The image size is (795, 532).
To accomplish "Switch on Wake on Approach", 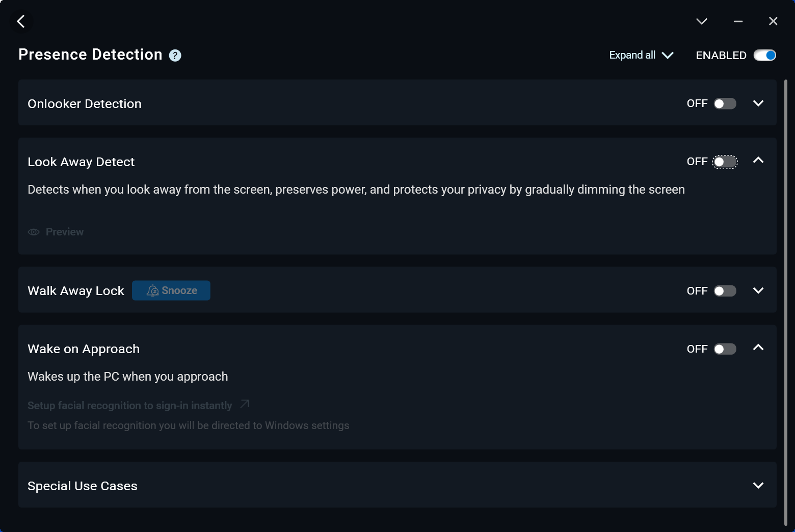I will point(725,349).
